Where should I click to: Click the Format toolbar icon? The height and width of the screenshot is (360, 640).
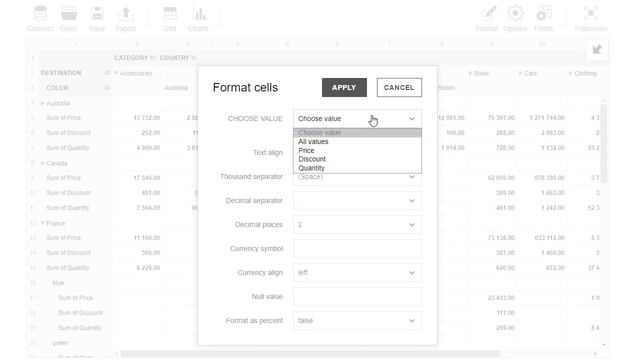[487, 18]
